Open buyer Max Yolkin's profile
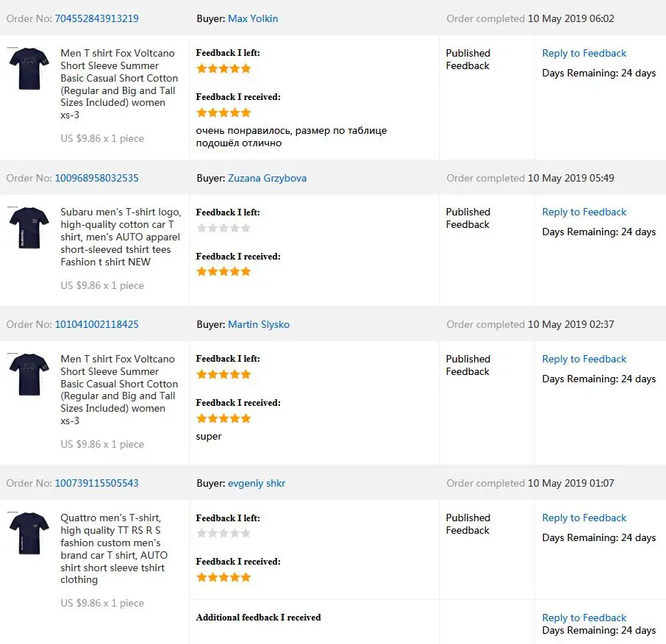 pyautogui.click(x=253, y=18)
